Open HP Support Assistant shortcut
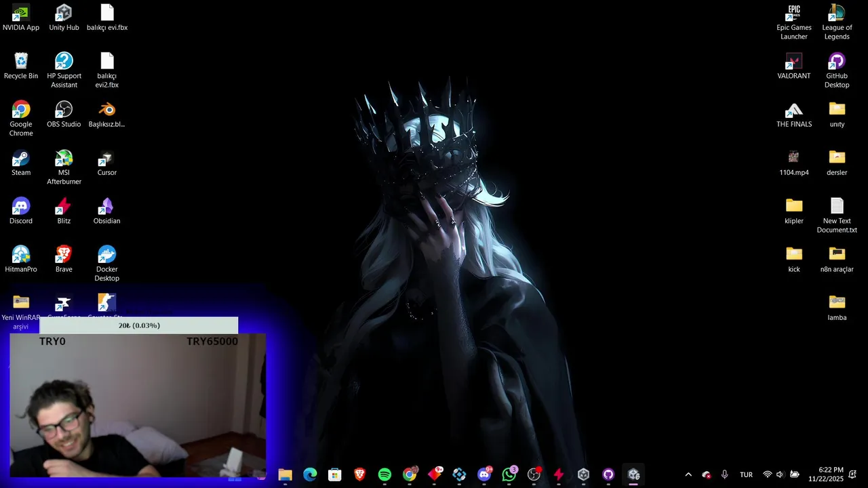868x488 pixels. coord(64,70)
